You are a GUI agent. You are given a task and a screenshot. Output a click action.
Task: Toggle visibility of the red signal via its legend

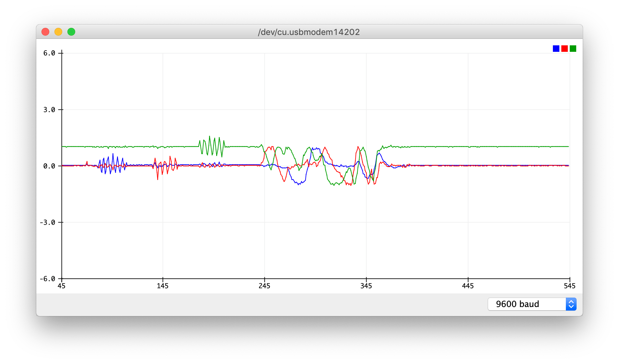point(564,49)
